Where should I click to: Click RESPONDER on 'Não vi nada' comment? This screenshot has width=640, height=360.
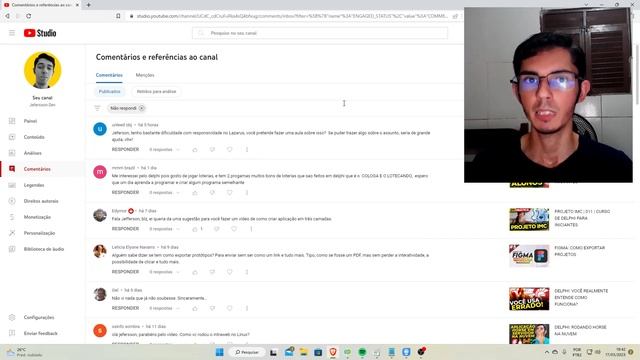[125, 308]
